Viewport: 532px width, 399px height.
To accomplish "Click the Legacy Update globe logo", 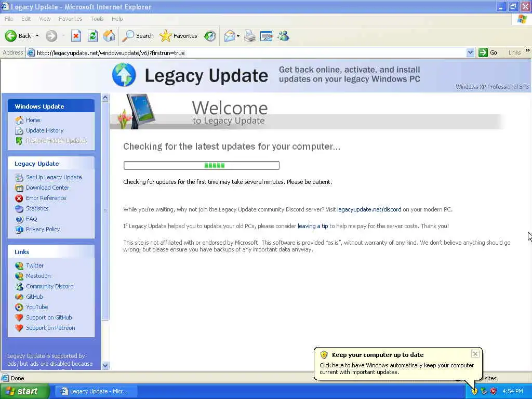I will [124, 75].
